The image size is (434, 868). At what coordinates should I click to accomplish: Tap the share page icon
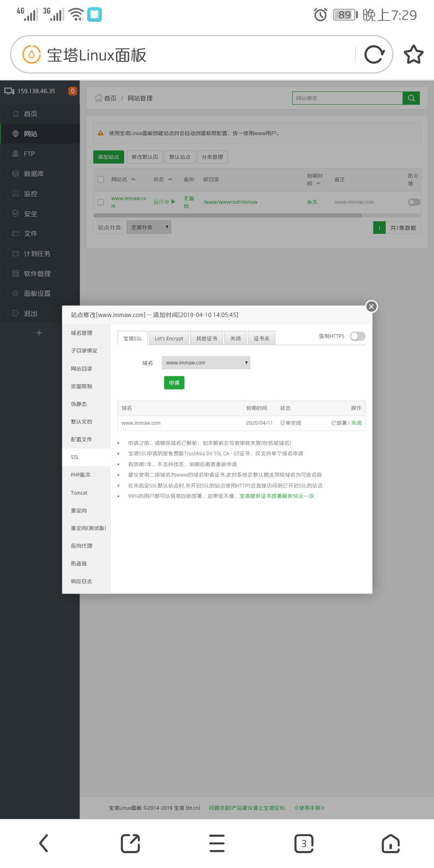click(130, 843)
